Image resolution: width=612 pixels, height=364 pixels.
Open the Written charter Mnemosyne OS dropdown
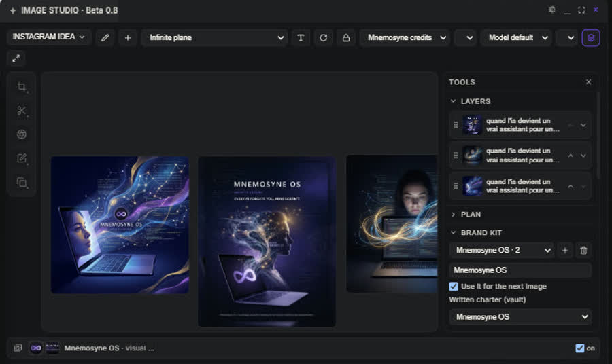(x=520, y=317)
